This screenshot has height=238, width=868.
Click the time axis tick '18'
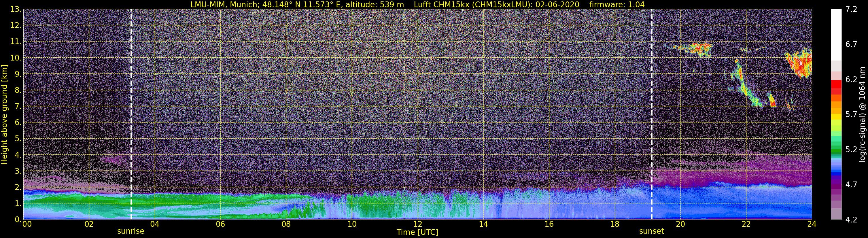[614, 224]
